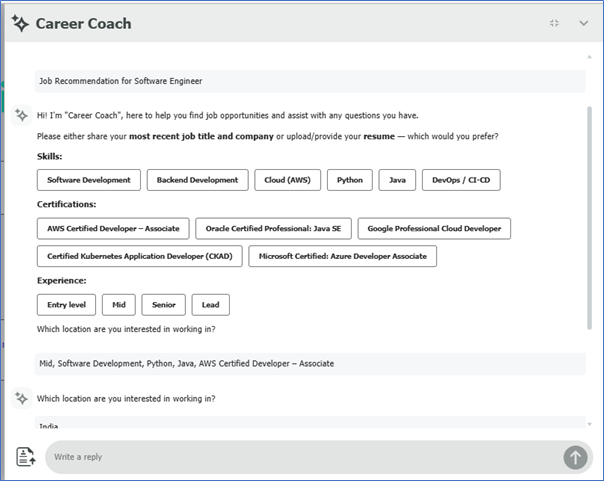Choose the Senior experience option
Viewport: 604px width, 481px height.
coord(163,304)
